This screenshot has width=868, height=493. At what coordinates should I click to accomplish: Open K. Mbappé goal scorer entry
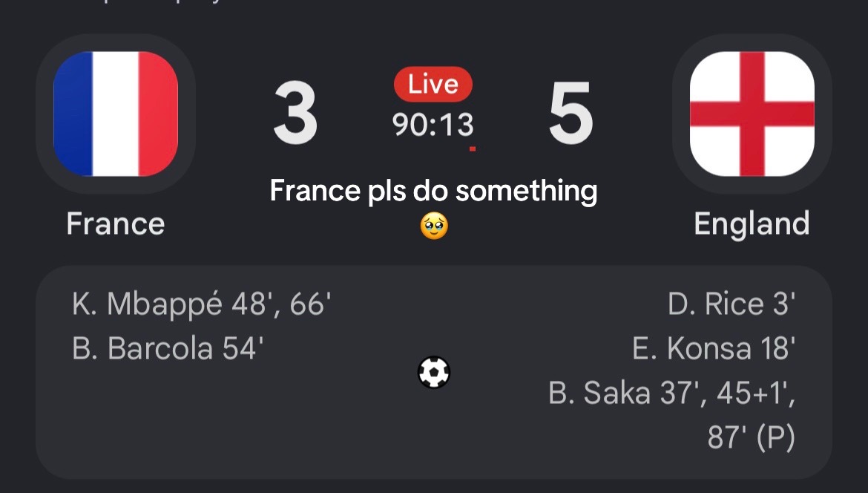pyautogui.click(x=202, y=304)
